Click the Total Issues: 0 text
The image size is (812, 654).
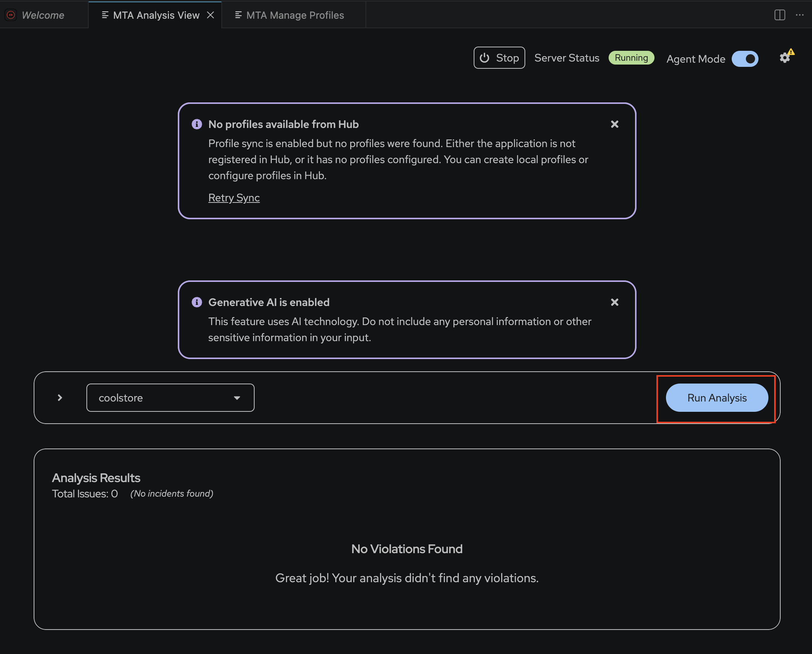tap(85, 494)
